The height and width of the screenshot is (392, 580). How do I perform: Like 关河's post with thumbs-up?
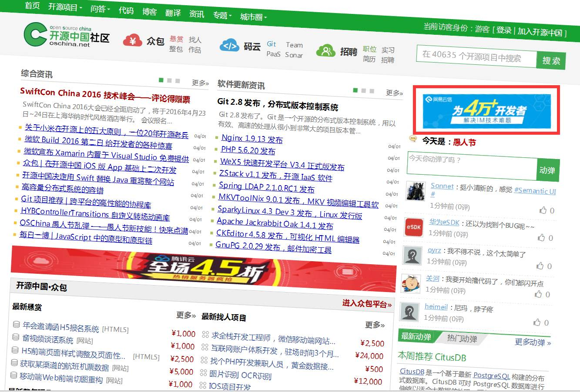click(538, 294)
